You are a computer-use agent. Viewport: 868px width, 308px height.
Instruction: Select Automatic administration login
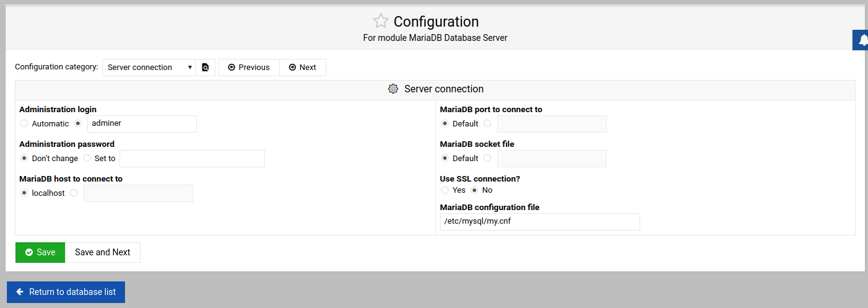click(x=24, y=123)
